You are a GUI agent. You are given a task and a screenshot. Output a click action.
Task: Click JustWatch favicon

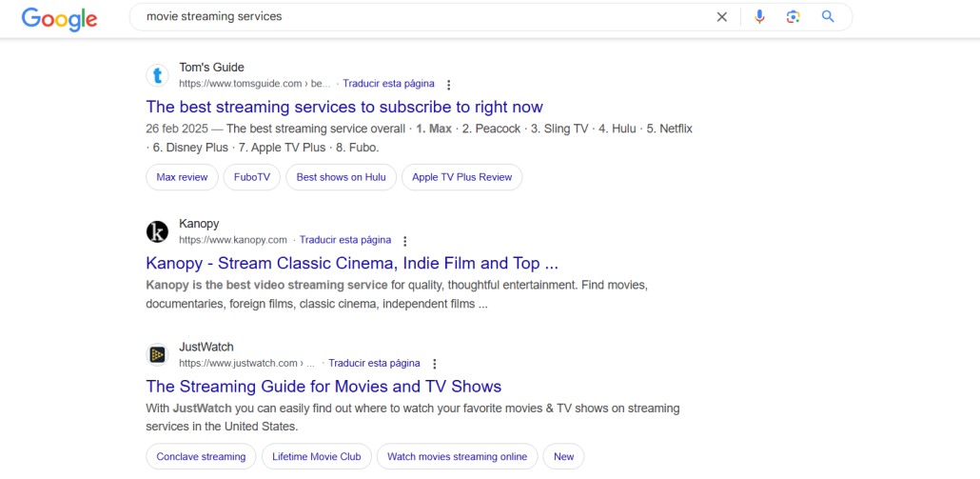[x=158, y=354]
